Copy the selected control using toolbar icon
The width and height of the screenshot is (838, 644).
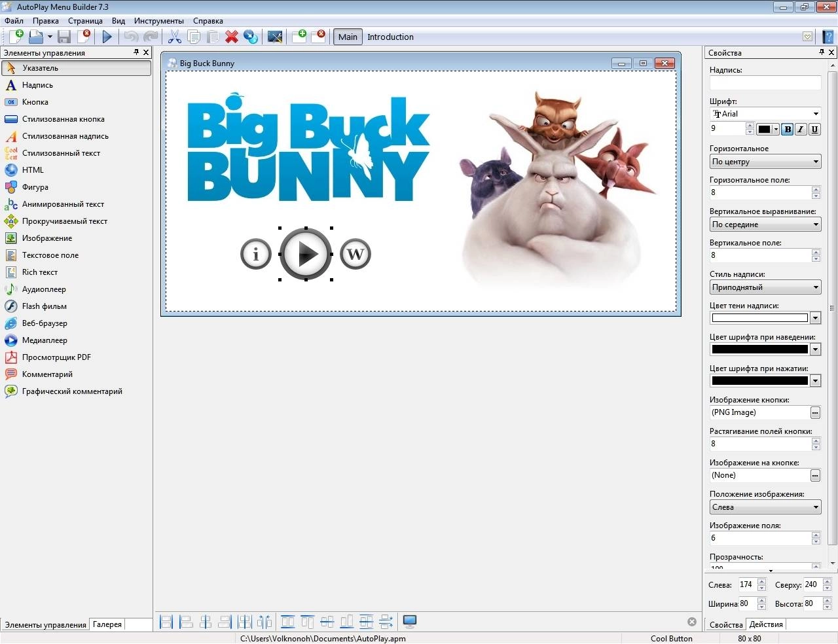coord(194,37)
